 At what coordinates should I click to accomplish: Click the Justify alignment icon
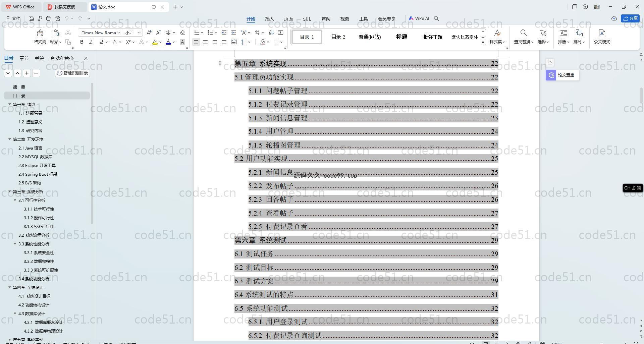click(224, 42)
